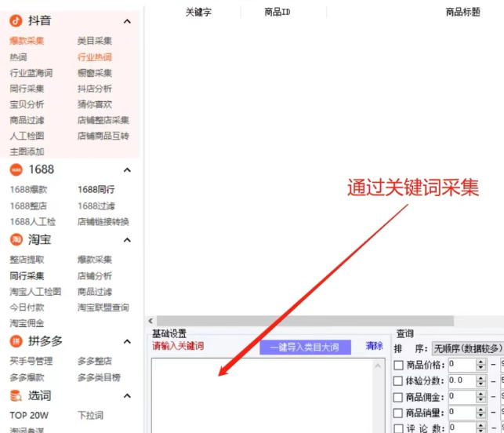The image size is (504, 433).
Task: Open 今日付款 menu item
Action: coord(27,307)
